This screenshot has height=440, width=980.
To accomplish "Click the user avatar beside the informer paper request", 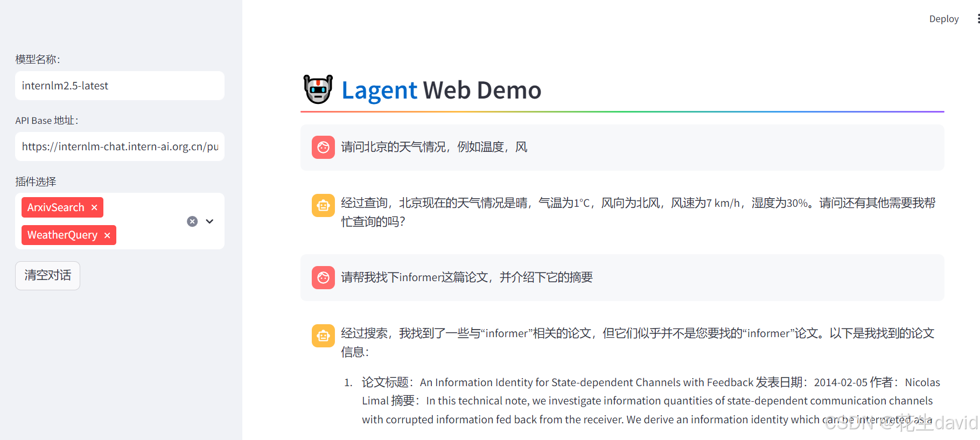I will click(323, 277).
